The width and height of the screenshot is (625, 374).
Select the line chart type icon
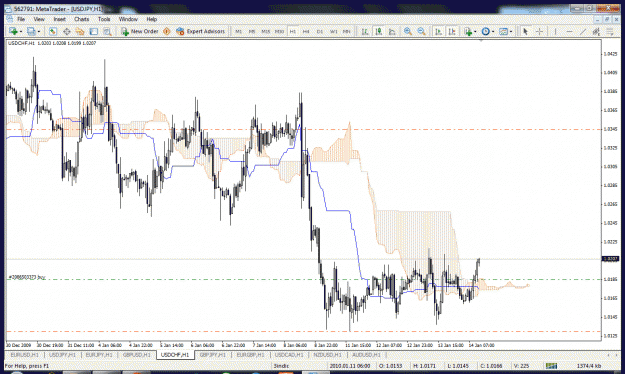pyautogui.click(x=392, y=31)
